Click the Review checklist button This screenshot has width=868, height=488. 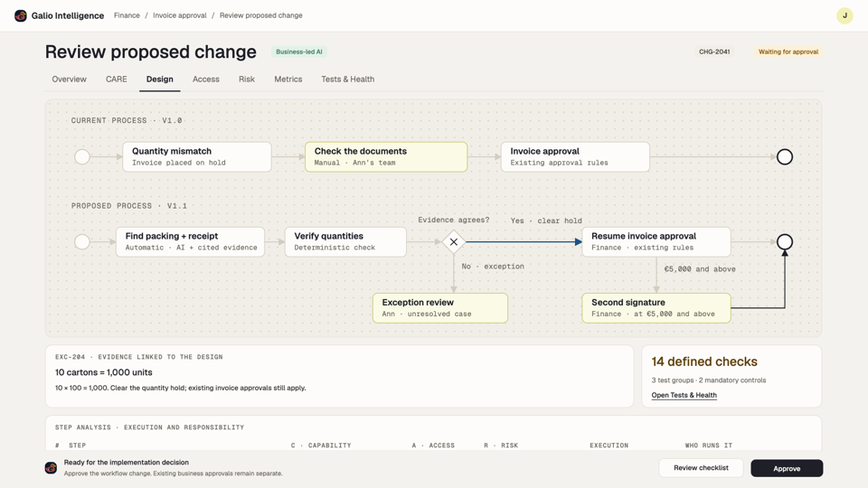[701, 468]
